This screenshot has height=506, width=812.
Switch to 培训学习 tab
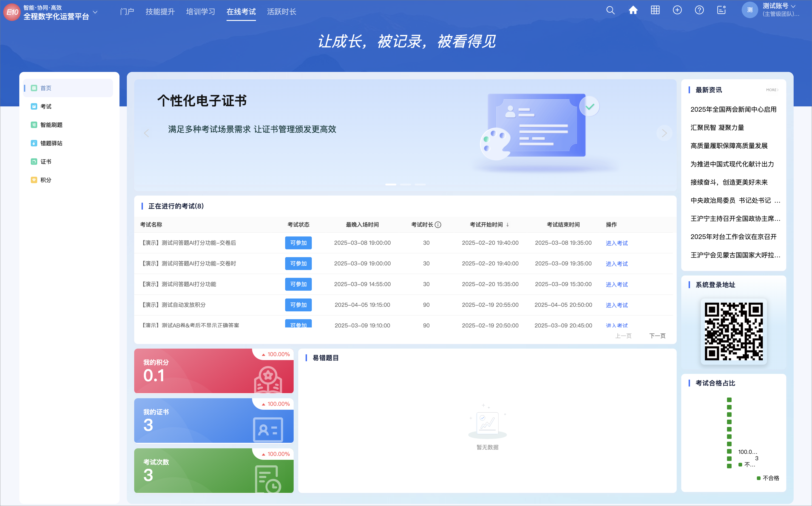pyautogui.click(x=201, y=12)
